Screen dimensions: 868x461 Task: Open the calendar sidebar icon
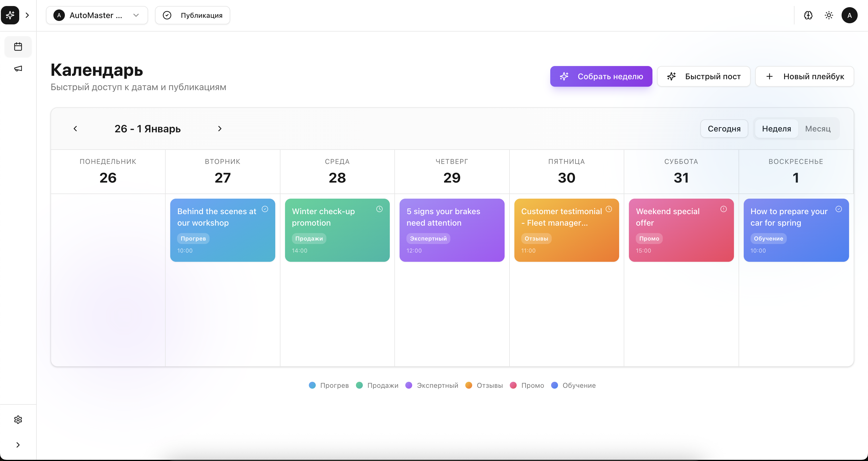point(18,47)
